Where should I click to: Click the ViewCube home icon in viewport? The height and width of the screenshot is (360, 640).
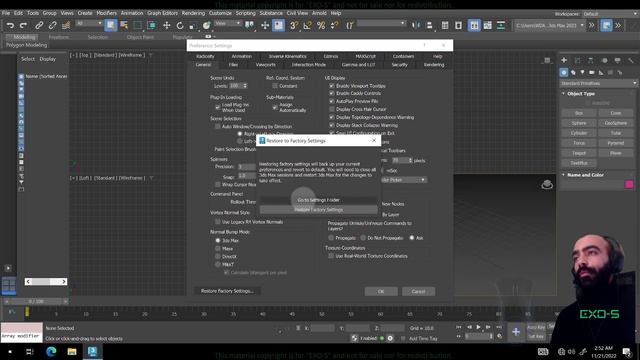[x=547, y=185]
